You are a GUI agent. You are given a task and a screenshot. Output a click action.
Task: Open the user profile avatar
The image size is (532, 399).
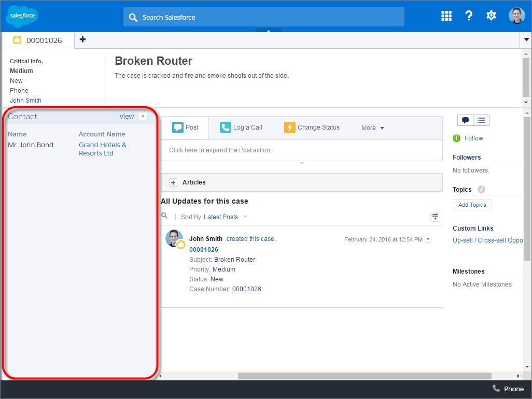(x=516, y=16)
